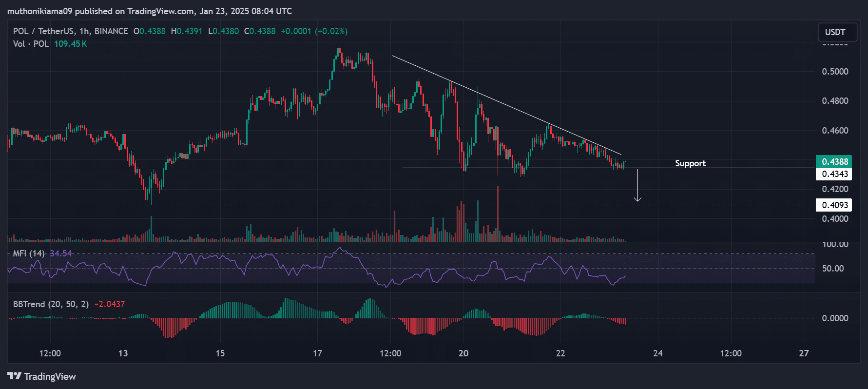Click the downward arrow price target marker
The width and height of the screenshot is (868, 389).
(637, 185)
